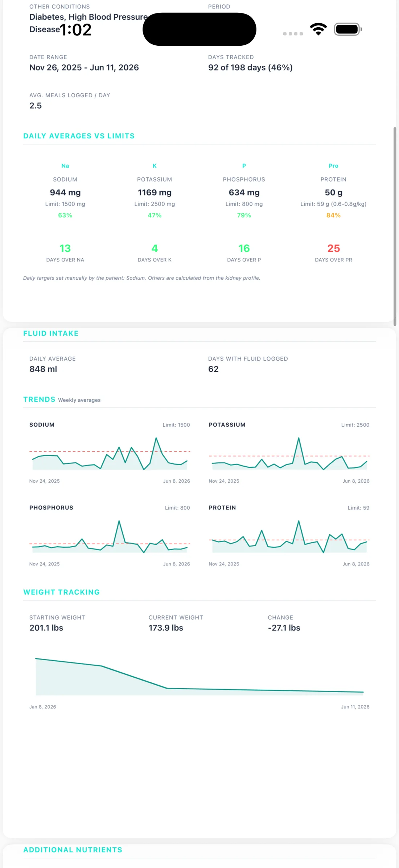Screen dimensions: 399x868
Task: Tap Limit: 1500 on Sodium trend chart
Action: coord(176,425)
